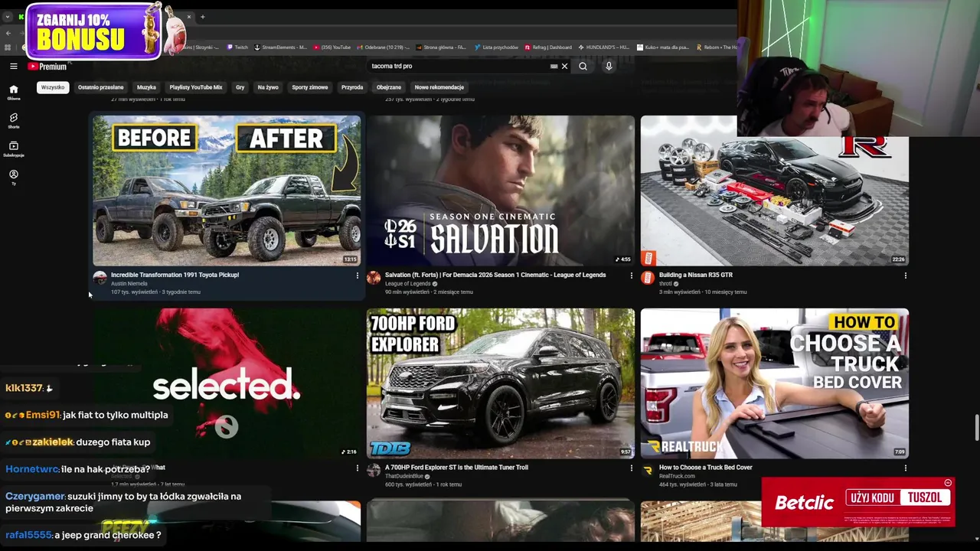Image resolution: width=980 pixels, height=551 pixels.
Task: Open the RealTruck.com channel name
Action: tap(677, 476)
